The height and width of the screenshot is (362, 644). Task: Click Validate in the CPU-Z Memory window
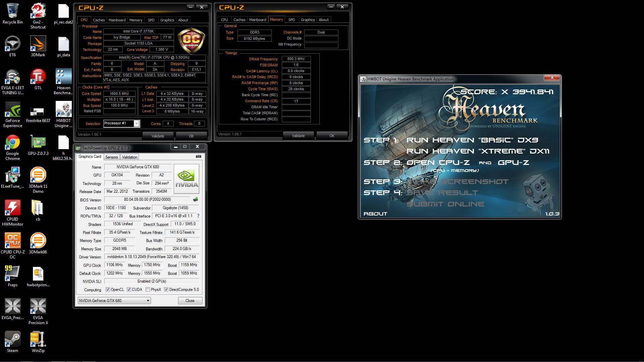click(x=298, y=136)
